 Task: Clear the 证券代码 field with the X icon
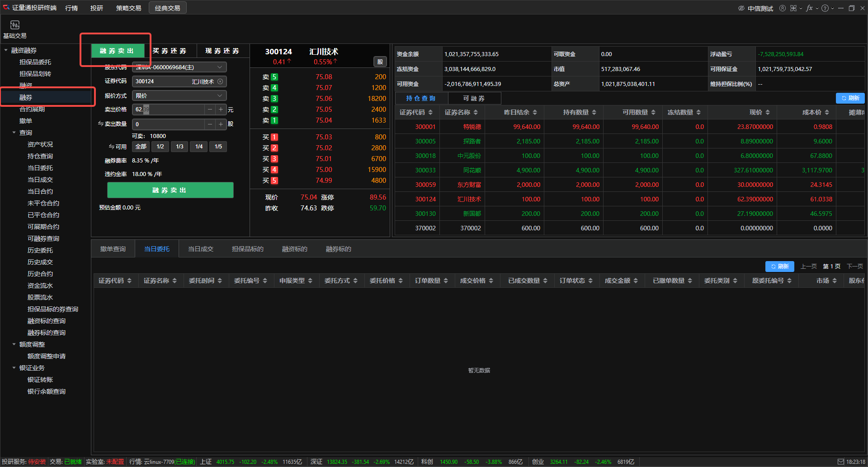click(220, 81)
